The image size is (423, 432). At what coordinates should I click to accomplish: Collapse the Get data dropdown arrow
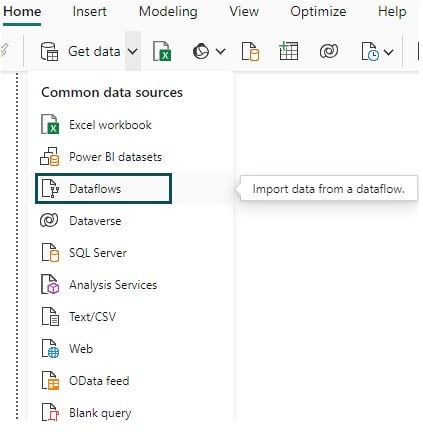pyautogui.click(x=133, y=51)
